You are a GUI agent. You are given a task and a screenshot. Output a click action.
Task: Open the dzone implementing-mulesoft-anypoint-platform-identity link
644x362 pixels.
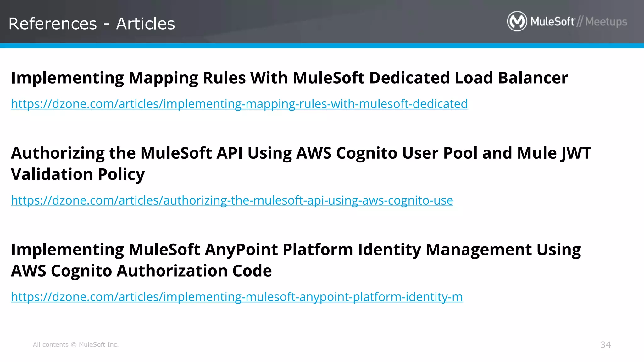[x=237, y=297]
